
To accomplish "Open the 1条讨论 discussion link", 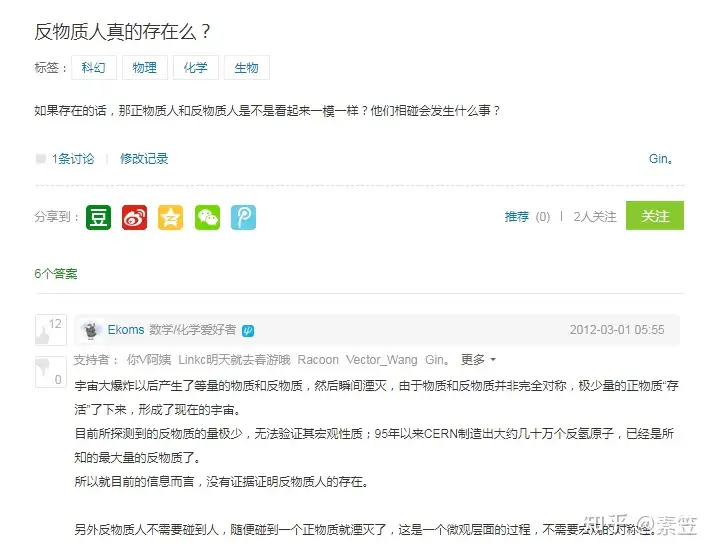I will click(73, 159).
